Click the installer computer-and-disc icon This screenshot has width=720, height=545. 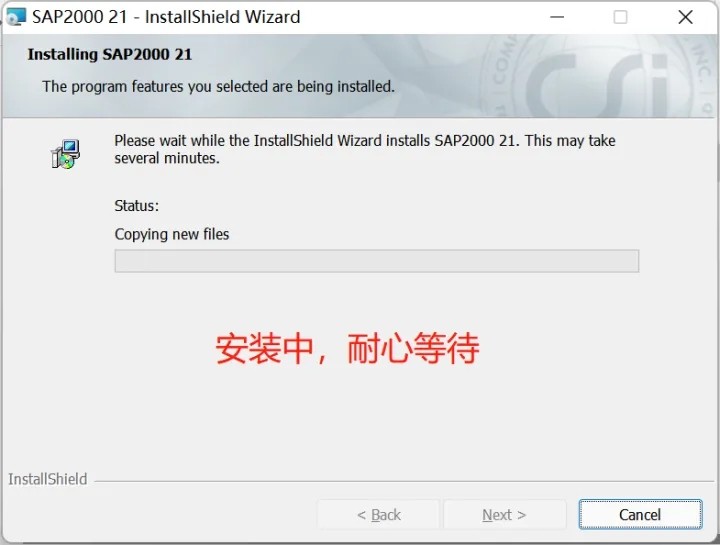[x=65, y=154]
